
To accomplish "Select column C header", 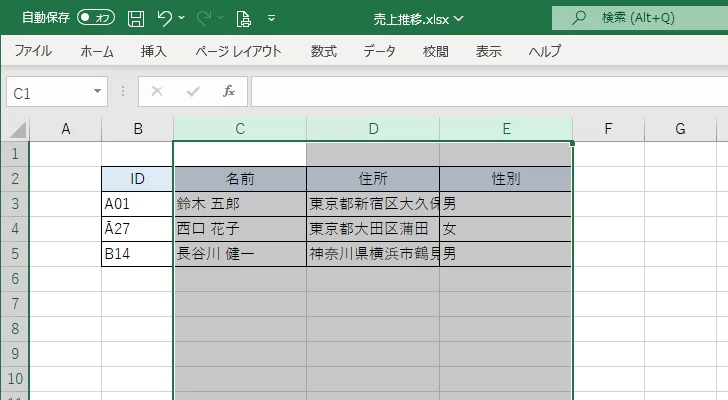I will tap(240, 129).
